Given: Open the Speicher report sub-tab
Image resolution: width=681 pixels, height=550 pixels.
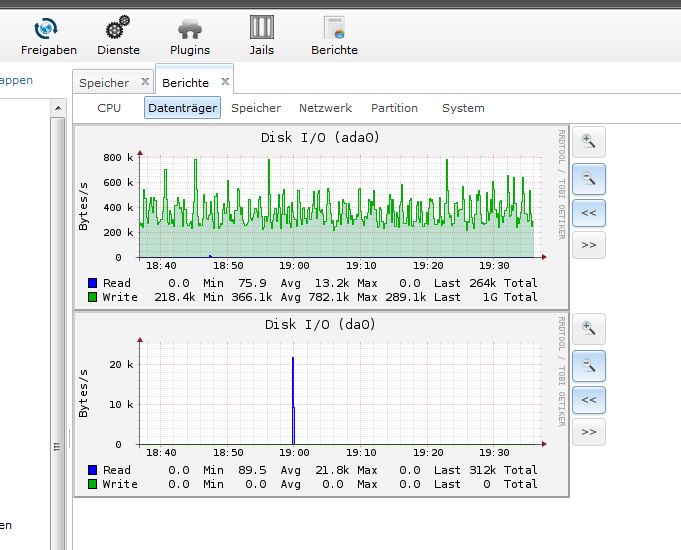Looking at the screenshot, I should [x=256, y=108].
